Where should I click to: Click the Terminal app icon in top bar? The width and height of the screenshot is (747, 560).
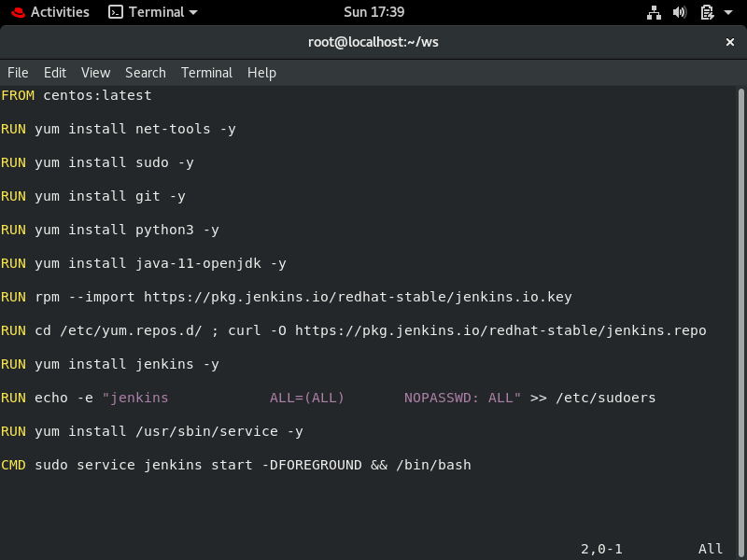[x=116, y=12]
